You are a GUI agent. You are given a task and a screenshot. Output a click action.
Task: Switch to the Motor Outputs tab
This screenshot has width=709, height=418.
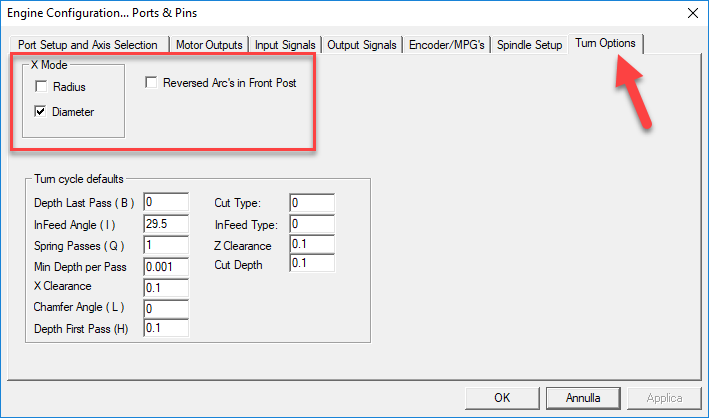click(x=209, y=45)
